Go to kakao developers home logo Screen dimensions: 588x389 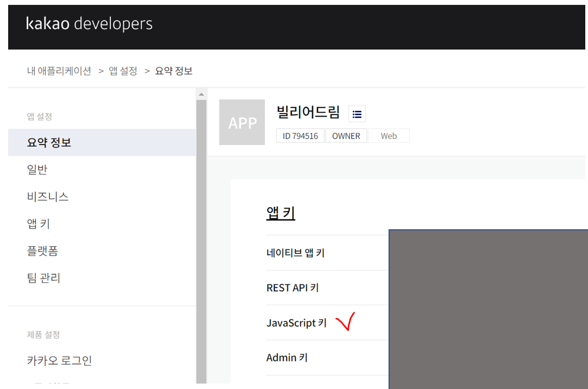89,23
